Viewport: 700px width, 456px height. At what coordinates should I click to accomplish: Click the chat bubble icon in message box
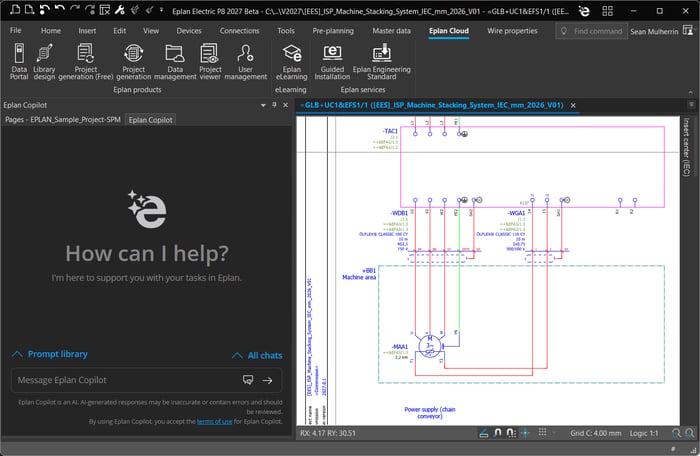pos(248,380)
